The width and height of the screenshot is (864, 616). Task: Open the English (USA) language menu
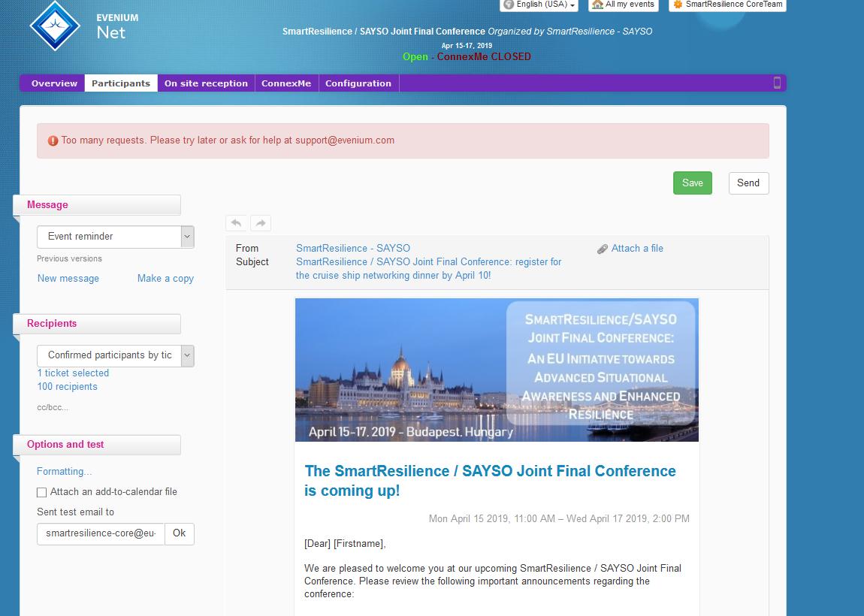click(539, 5)
